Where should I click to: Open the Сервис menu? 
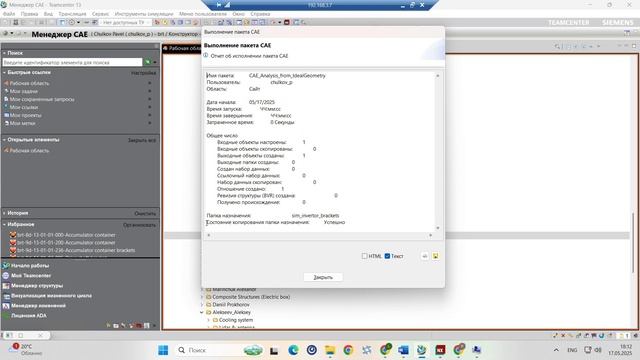coord(100,14)
